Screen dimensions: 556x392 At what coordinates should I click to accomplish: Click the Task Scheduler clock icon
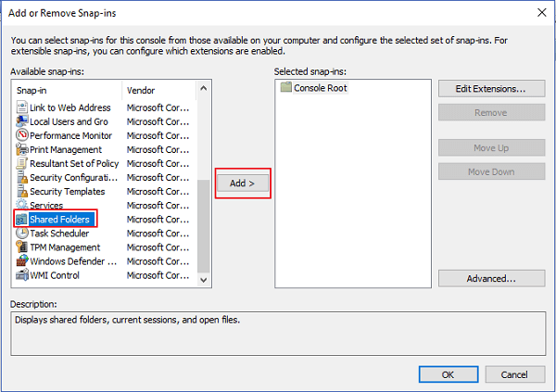coord(22,234)
